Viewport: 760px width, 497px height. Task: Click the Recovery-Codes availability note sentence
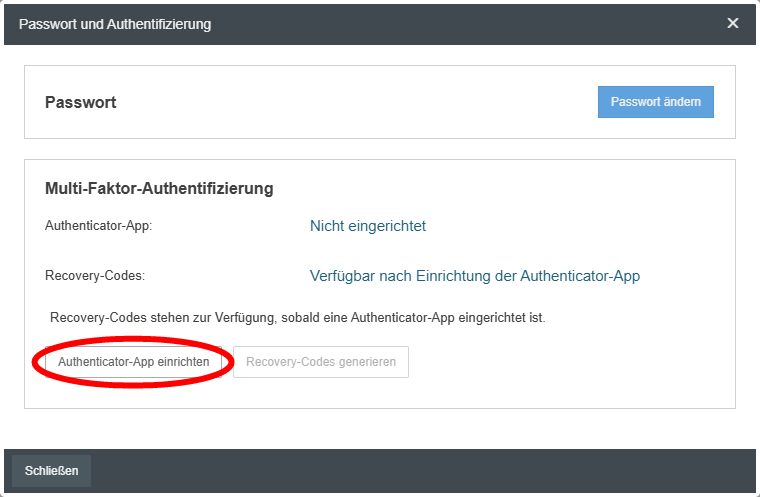click(x=298, y=318)
